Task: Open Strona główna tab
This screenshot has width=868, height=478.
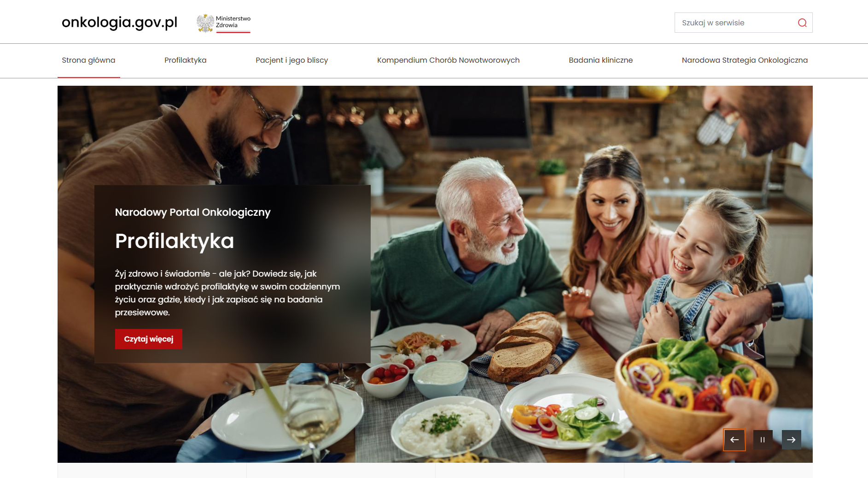Action: click(88, 60)
